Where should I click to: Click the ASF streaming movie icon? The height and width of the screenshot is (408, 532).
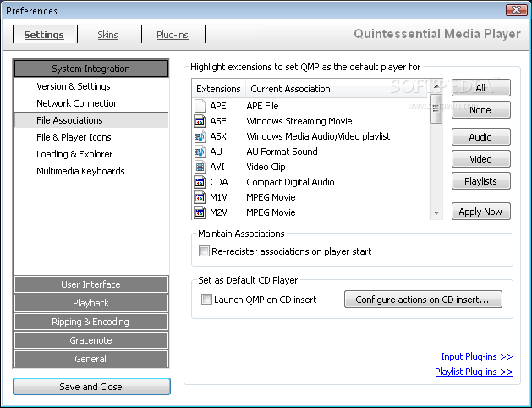tap(200, 121)
